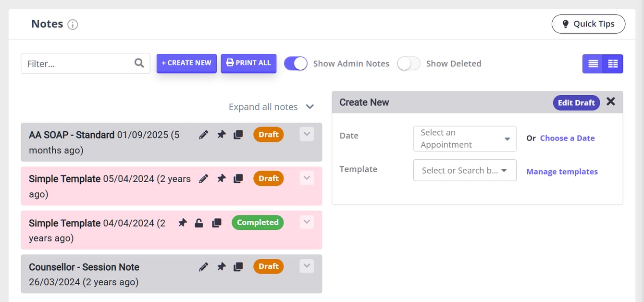Unlock the completed Simple Template note
The width and height of the screenshot is (644, 302).
(198, 223)
